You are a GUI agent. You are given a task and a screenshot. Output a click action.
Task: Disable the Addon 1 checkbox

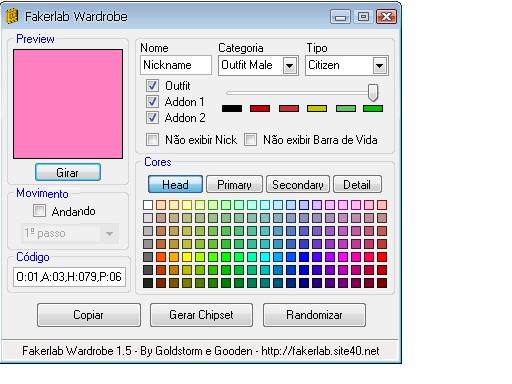pos(152,102)
